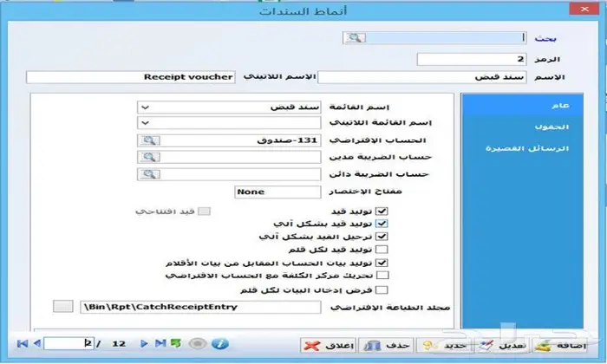
Task: Enable توليد قيد لكل قلم checkbox
Action: point(382,250)
